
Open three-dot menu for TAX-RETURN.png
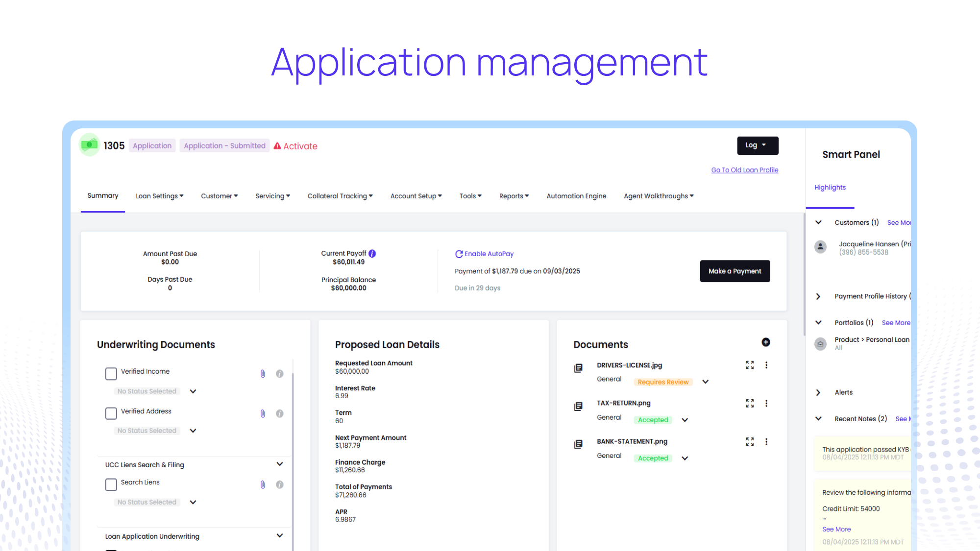click(x=766, y=403)
